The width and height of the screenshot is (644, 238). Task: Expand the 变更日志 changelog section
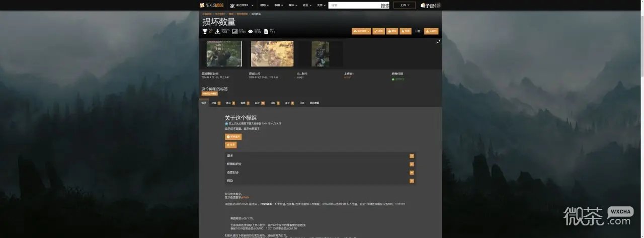tap(412, 172)
